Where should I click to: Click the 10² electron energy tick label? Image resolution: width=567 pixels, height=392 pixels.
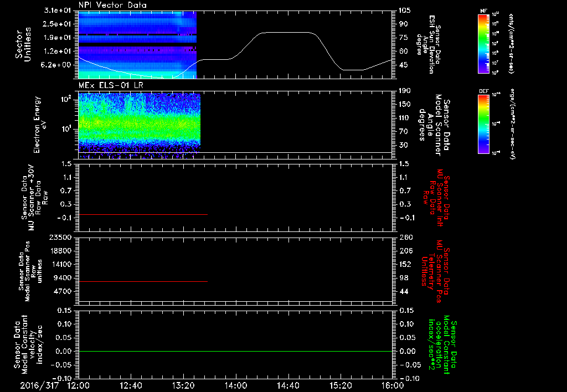tap(66, 99)
